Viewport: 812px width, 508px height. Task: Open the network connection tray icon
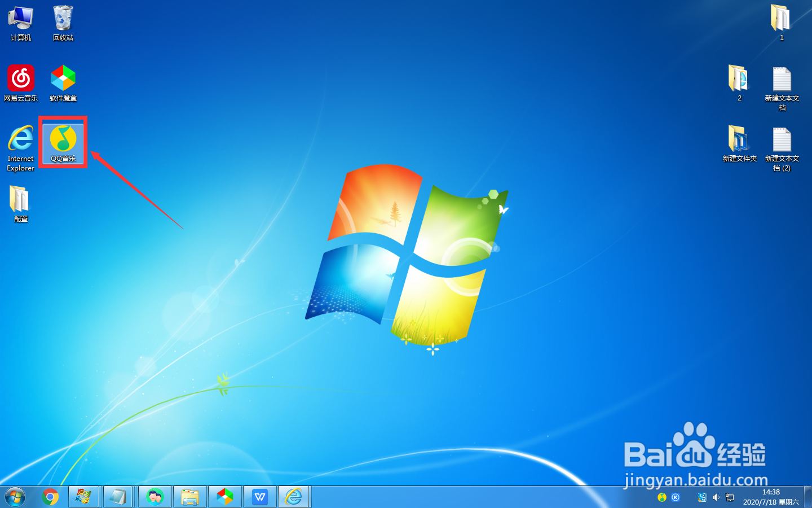pos(730,497)
